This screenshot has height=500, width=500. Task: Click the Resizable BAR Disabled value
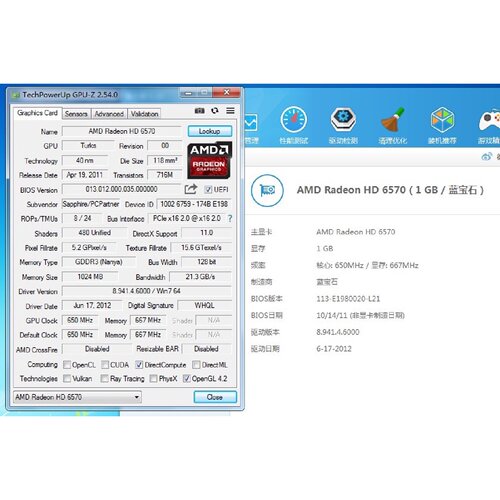click(x=206, y=349)
